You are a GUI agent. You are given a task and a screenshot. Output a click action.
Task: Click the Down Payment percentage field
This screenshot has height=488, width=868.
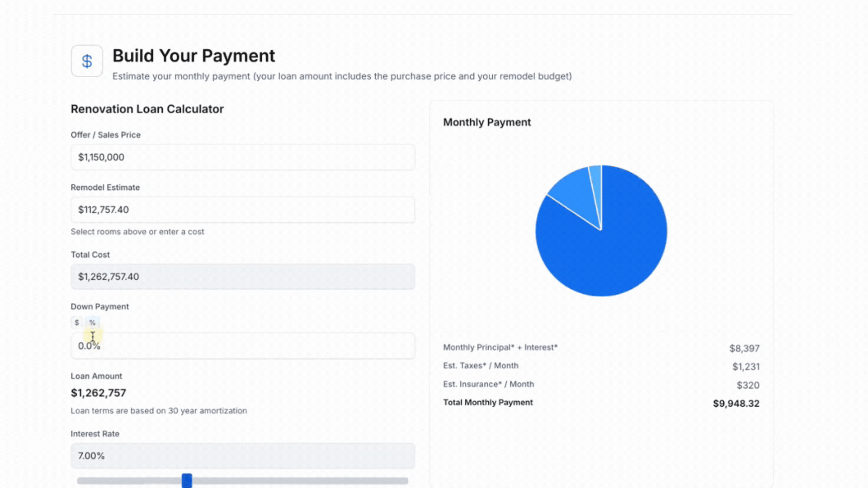pyautogui.click(x=243, y=346)
